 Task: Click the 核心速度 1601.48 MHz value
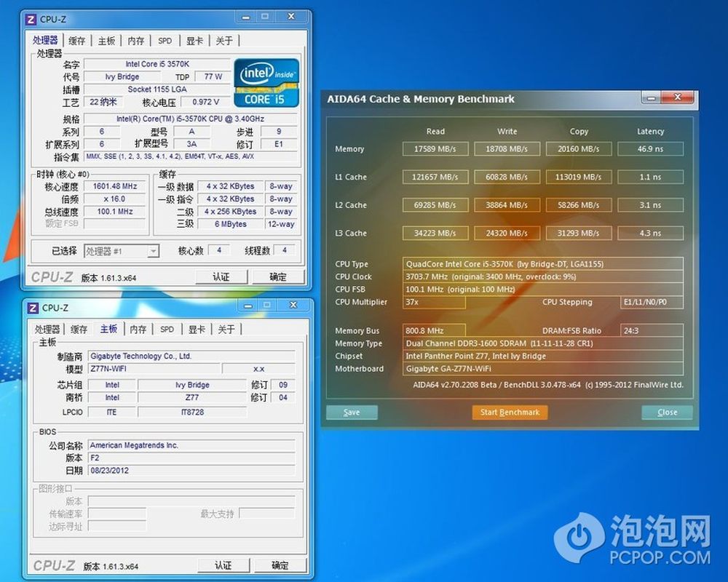[115, 186]
